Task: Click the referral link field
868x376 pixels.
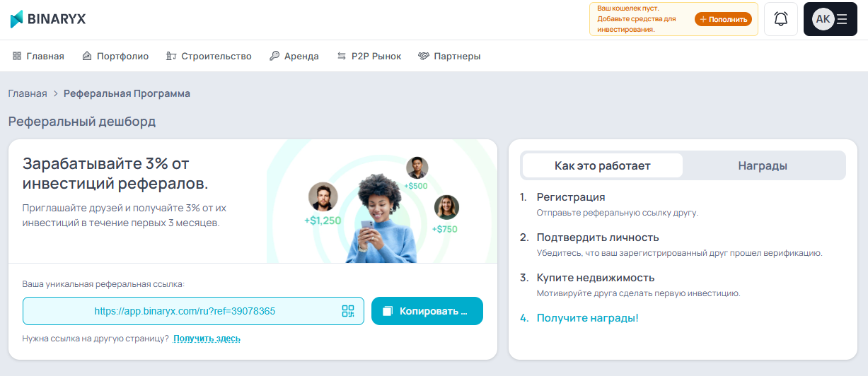Action: [193, 311]
